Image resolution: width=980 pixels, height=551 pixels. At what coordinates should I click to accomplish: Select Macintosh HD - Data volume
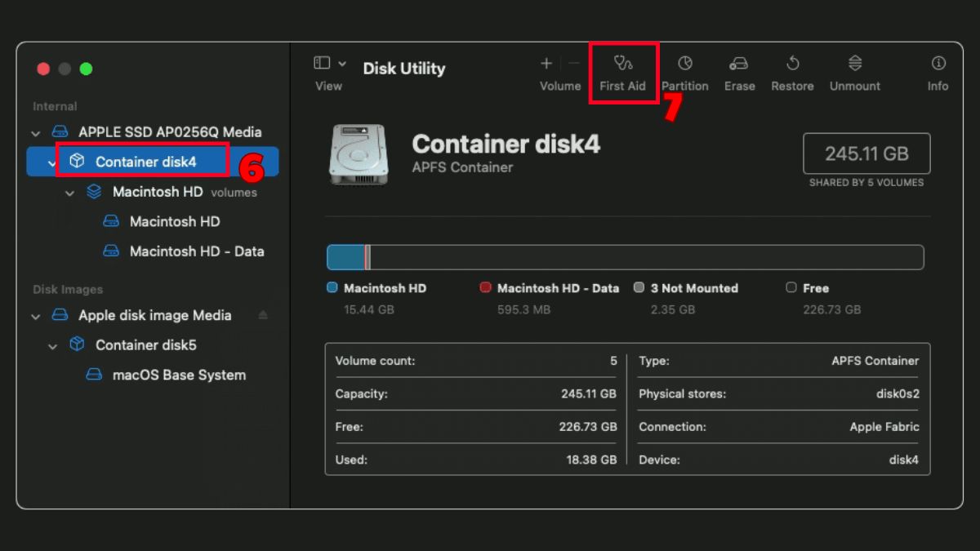[x=153, y=251]
